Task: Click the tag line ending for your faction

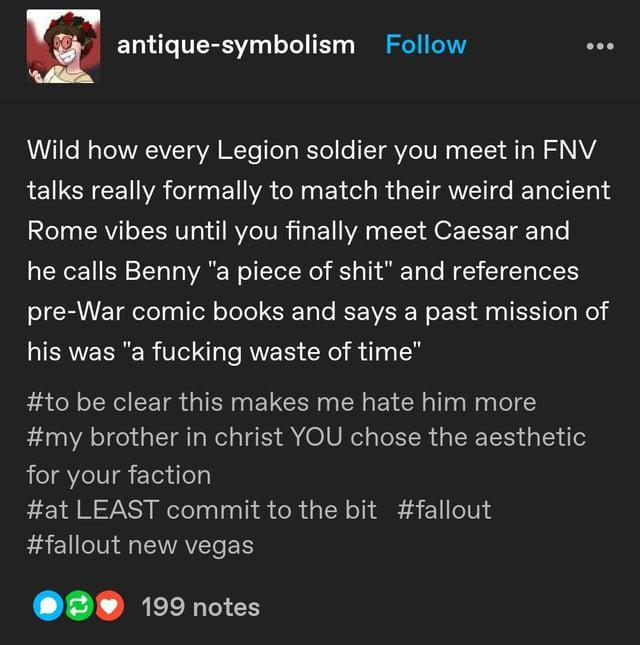Action: pos(119,475)
